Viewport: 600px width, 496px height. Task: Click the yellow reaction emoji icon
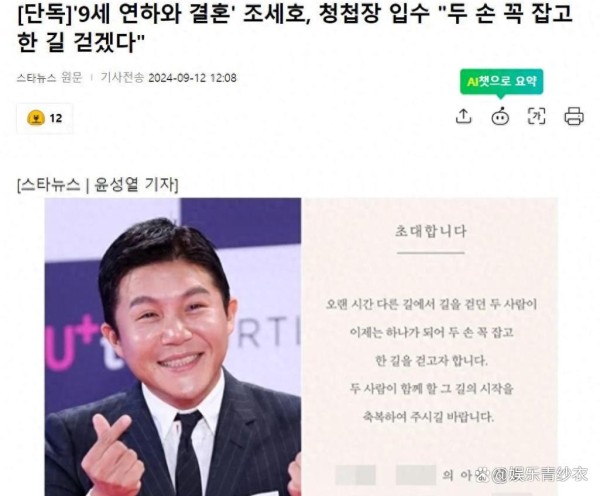tap(36, 118)
